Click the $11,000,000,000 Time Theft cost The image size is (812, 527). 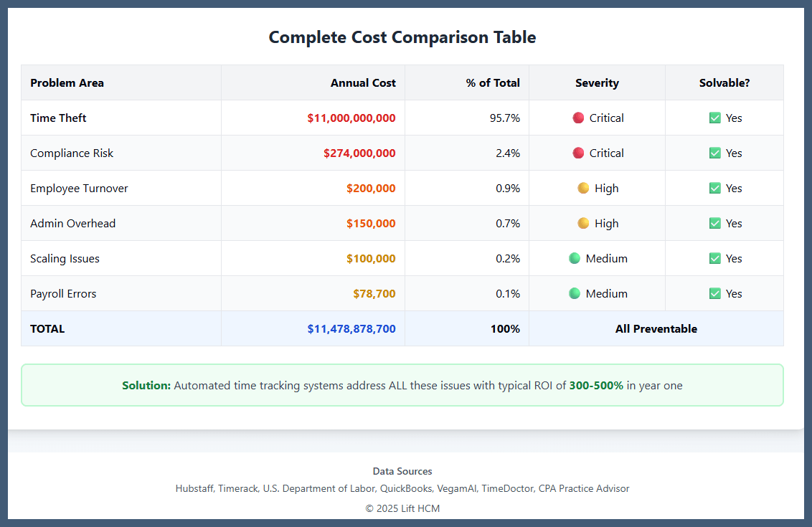point(351,118)
